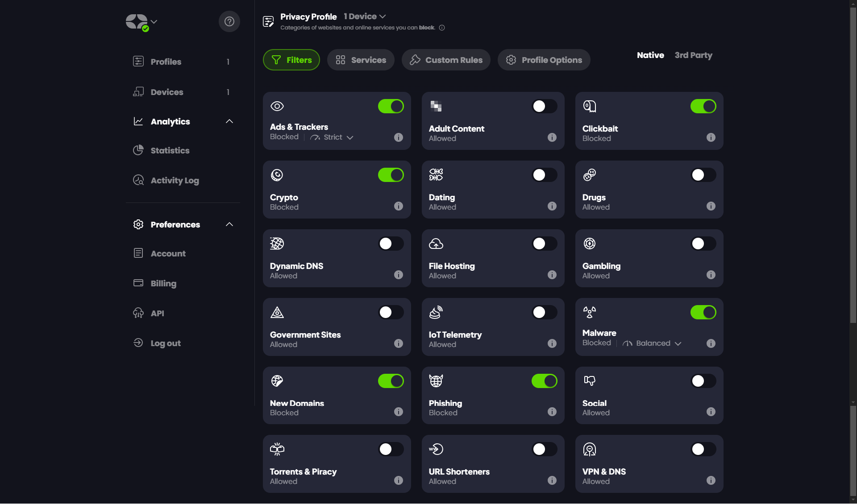Enable the Social filter toggle
The height and width of the screenshot is (504, 857).
703,381
